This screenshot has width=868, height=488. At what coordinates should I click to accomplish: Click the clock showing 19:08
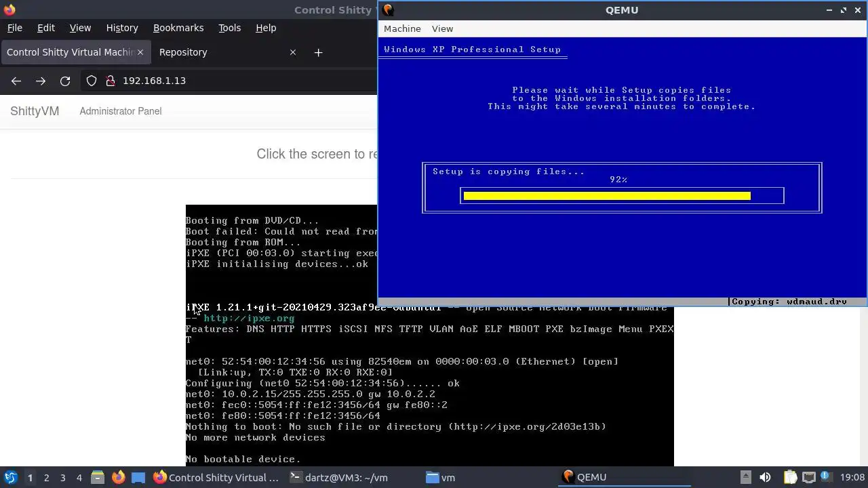pyautogui.click(x=852, y=478)
